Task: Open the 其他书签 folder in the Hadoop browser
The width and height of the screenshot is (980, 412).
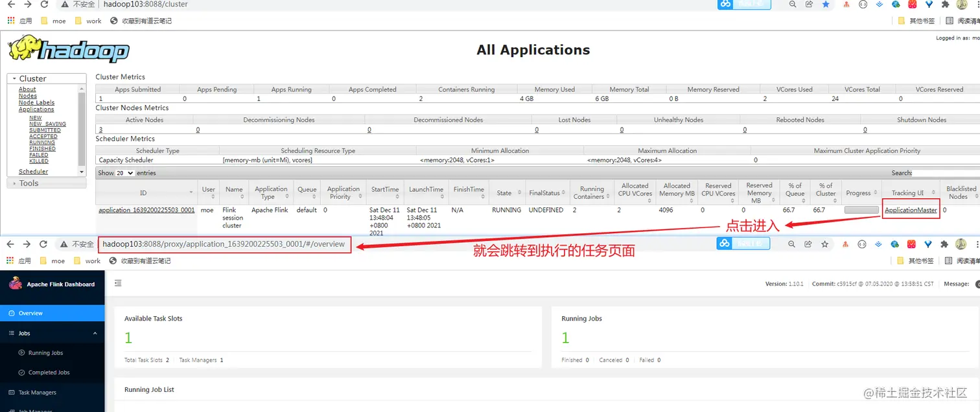Action: pos(916,21)
